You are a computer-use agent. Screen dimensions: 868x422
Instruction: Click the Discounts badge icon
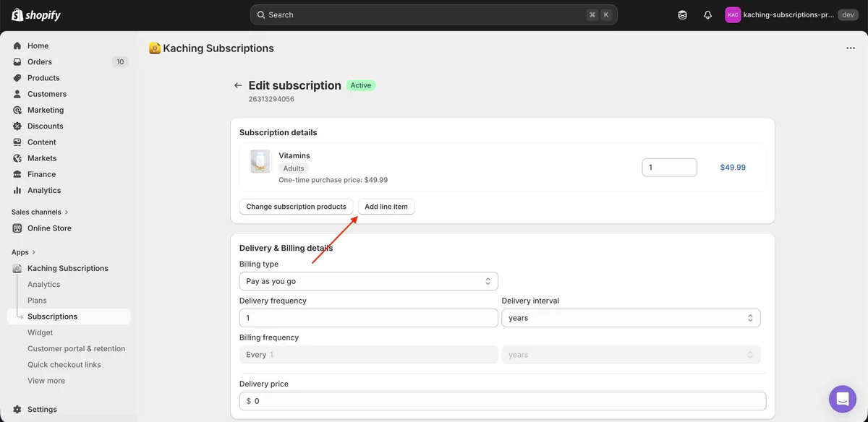tap(17, 126)
